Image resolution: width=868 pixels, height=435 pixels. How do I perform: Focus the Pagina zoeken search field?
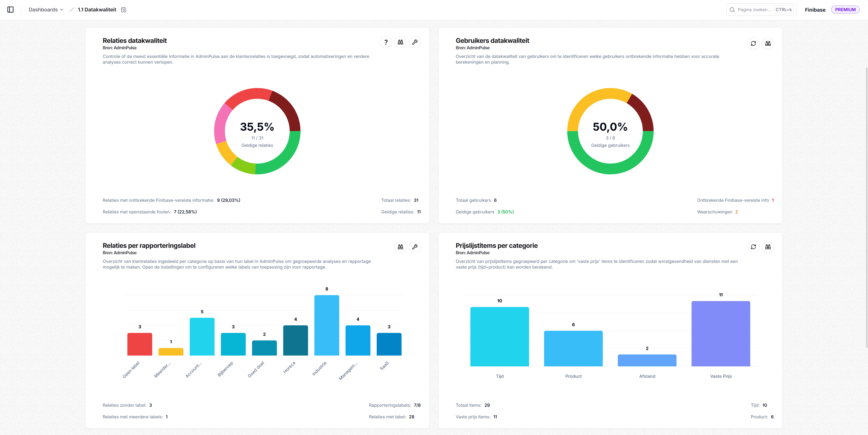click(x=754, y=10)
